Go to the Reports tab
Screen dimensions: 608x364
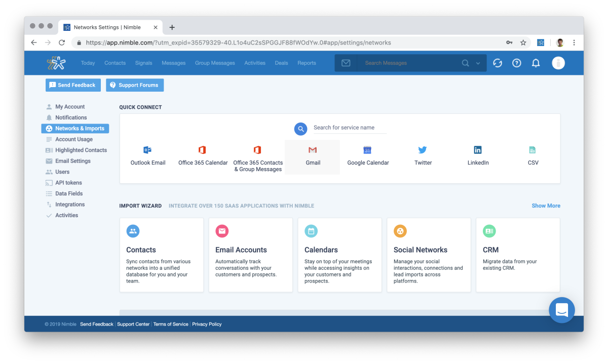point(307,63)
